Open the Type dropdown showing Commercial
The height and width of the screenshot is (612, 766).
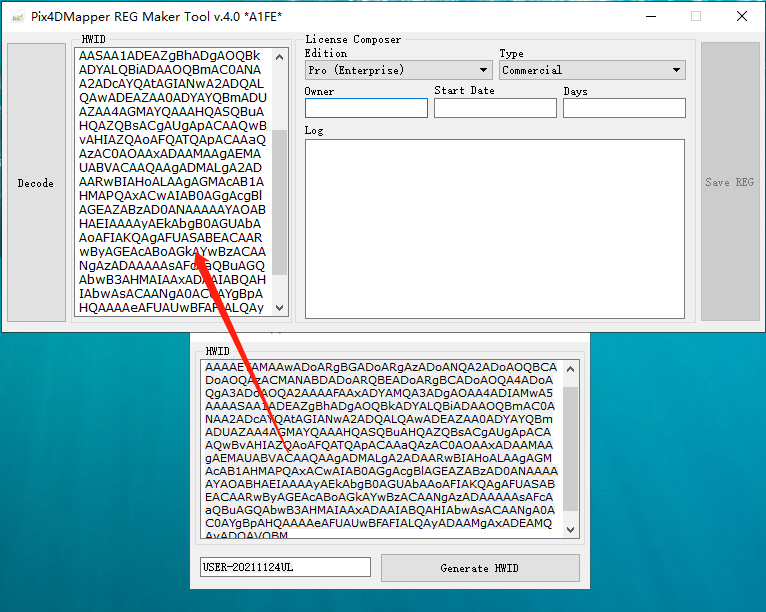[x=592, y=70]
